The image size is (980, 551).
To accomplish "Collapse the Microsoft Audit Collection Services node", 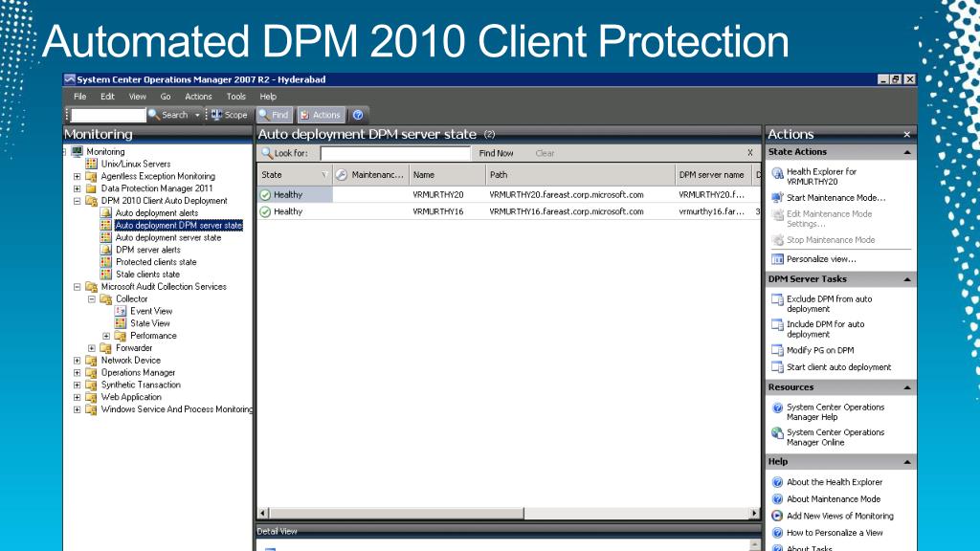I will (x=77, y=287).
